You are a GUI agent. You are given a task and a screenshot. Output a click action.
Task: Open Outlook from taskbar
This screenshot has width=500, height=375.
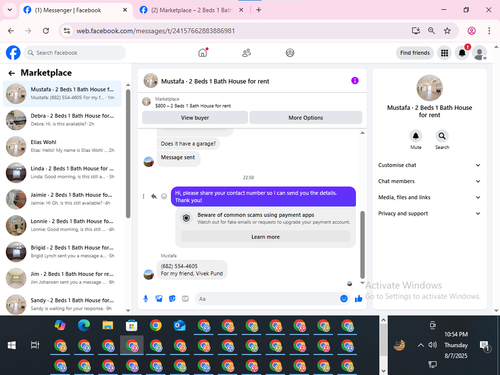(x=180, y=326)
